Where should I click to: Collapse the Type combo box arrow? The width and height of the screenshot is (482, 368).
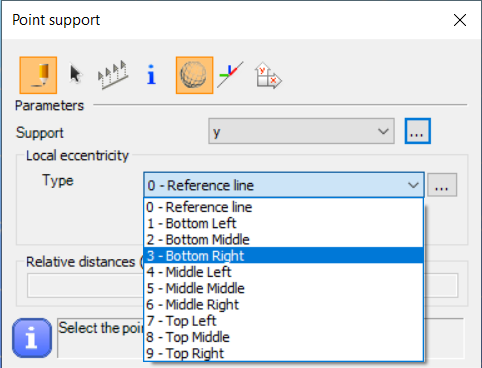tap(413, 185)
